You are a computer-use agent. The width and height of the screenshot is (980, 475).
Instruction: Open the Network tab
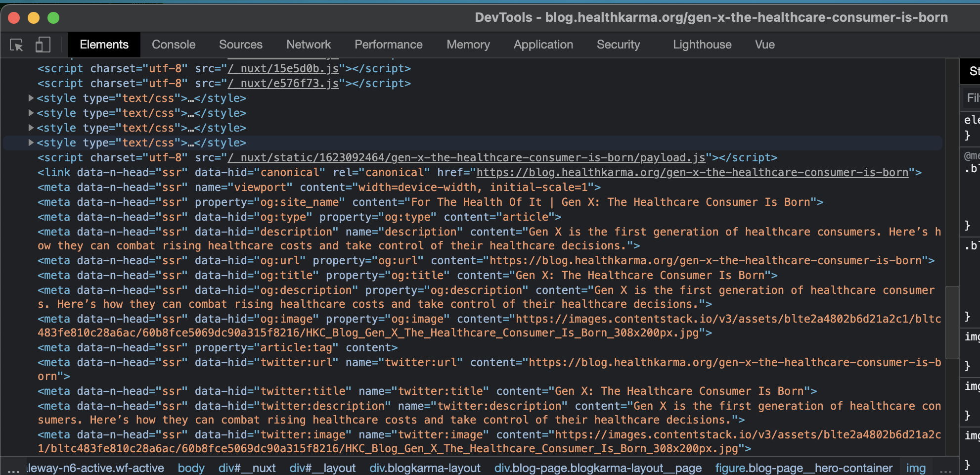coord(309,45)
